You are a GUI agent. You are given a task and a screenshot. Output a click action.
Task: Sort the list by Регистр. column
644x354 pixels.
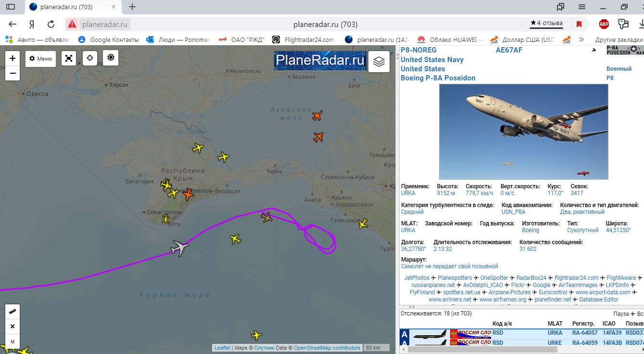(583, 324)
